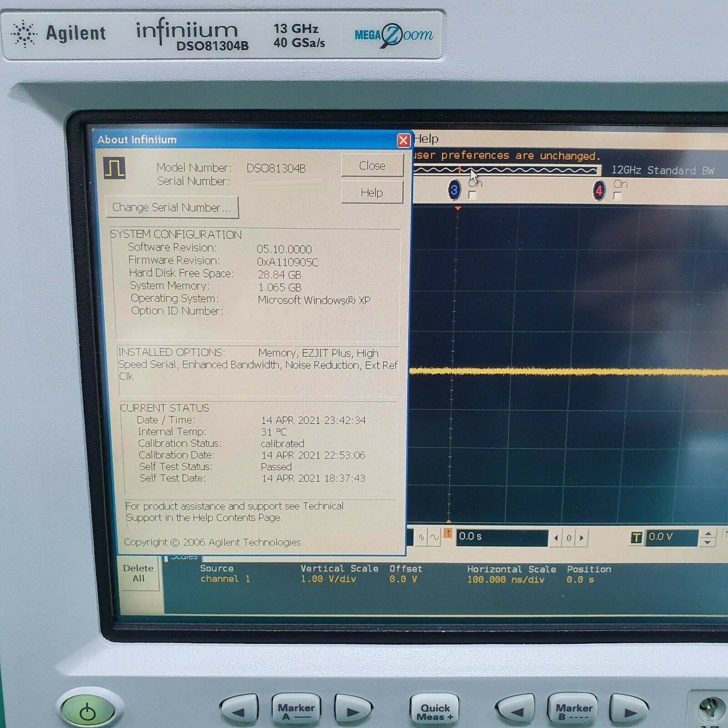Click the software revision 05.10.0000

click(x=284, y=249)
